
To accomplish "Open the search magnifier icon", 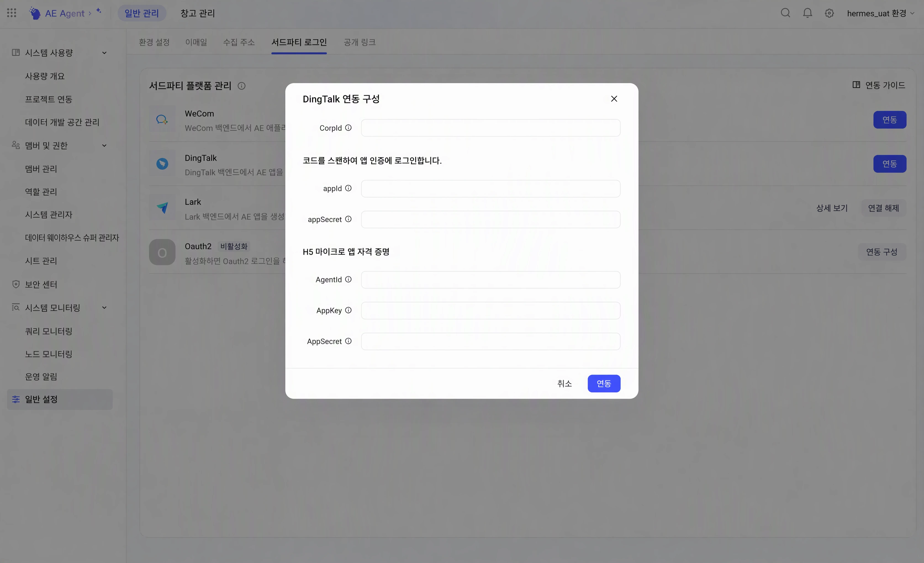I will 785,13.
